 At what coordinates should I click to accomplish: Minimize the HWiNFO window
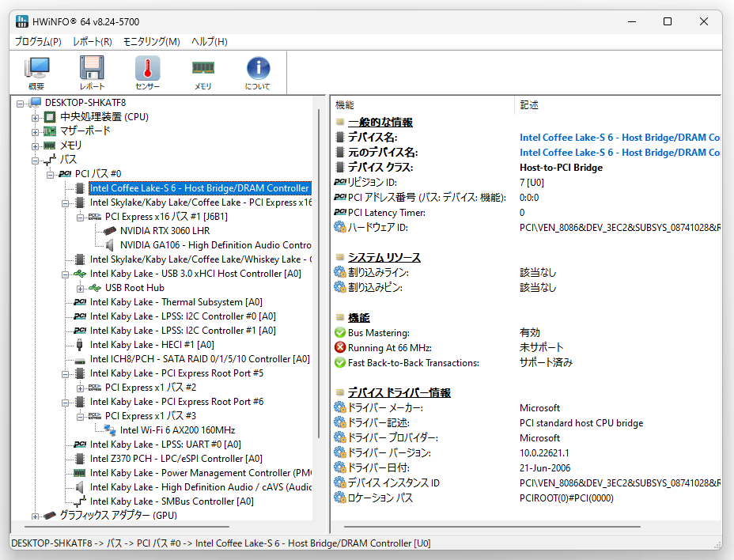click(x=632, y=21)
